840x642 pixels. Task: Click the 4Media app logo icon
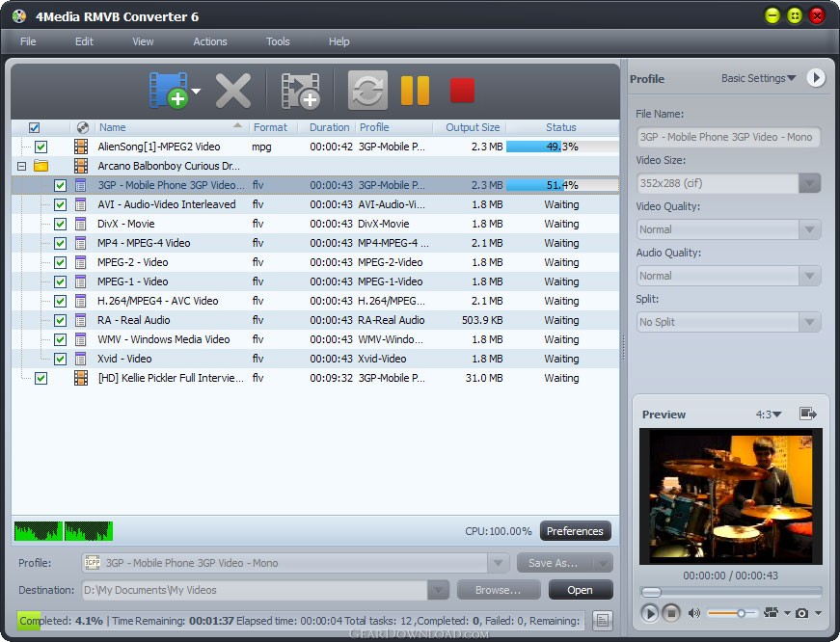click(18, 16)
